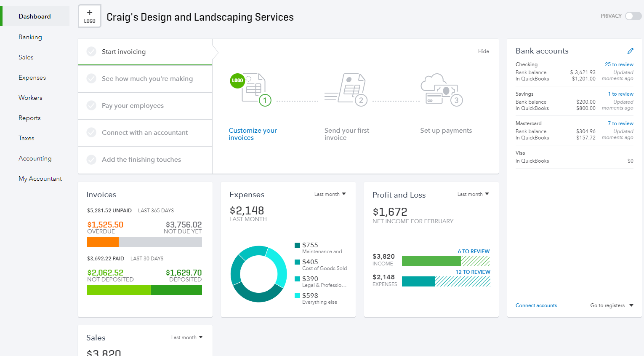
Task: Click the green income bar in Profit and Loss
Action: click(x=431, y=261)
